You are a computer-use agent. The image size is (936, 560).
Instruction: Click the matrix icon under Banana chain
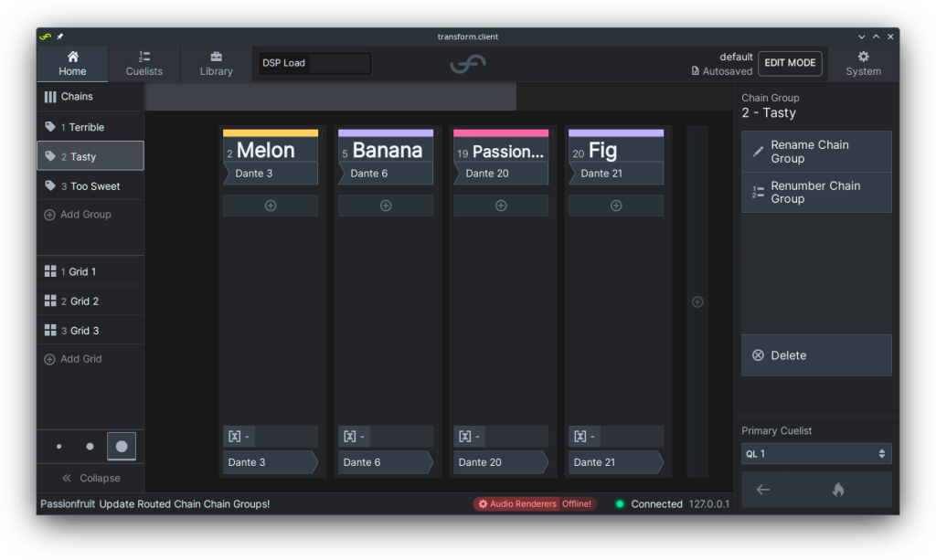pos(350,437)
